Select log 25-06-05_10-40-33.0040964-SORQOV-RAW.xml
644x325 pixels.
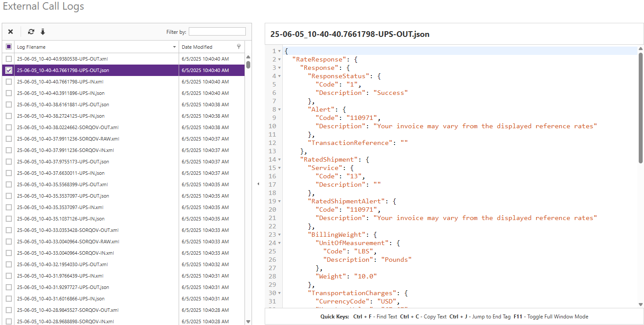coord(68,242)
